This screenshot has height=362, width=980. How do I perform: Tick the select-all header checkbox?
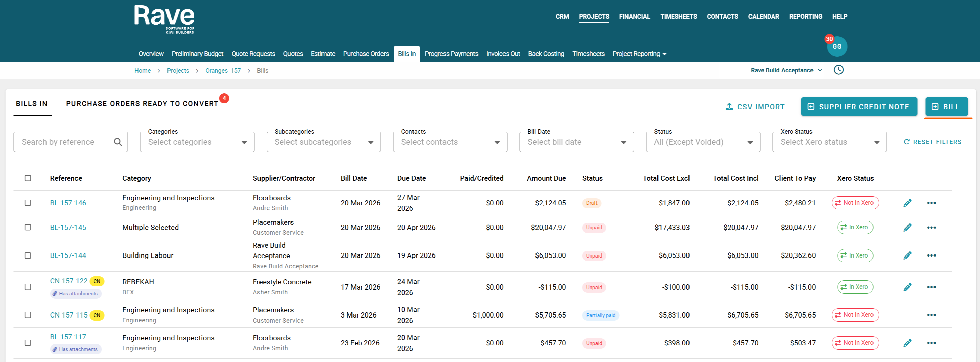pyautogui.click(x=28, y=178)
